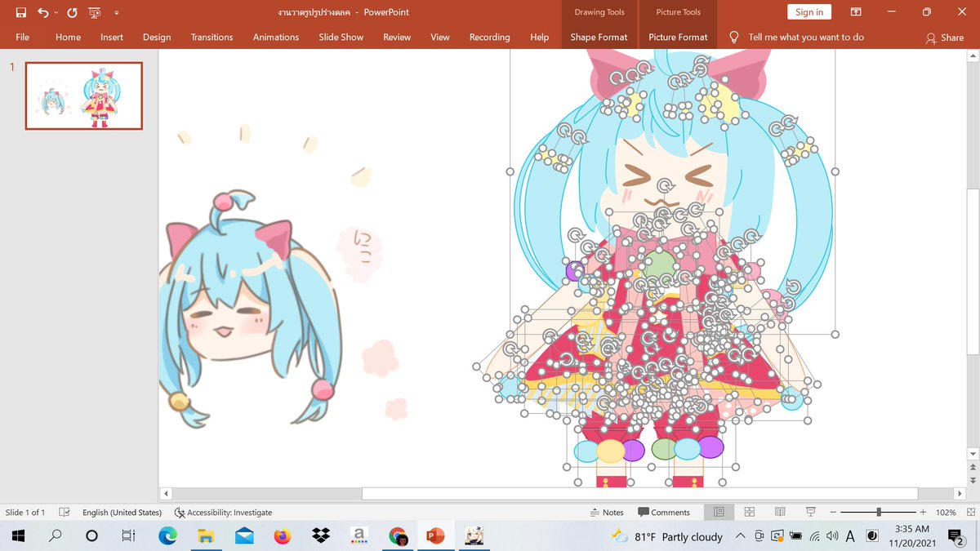This screenshot has height=551, width=980.
Task: Save the presentation with the floppy icon
Action: click(21, 12)
